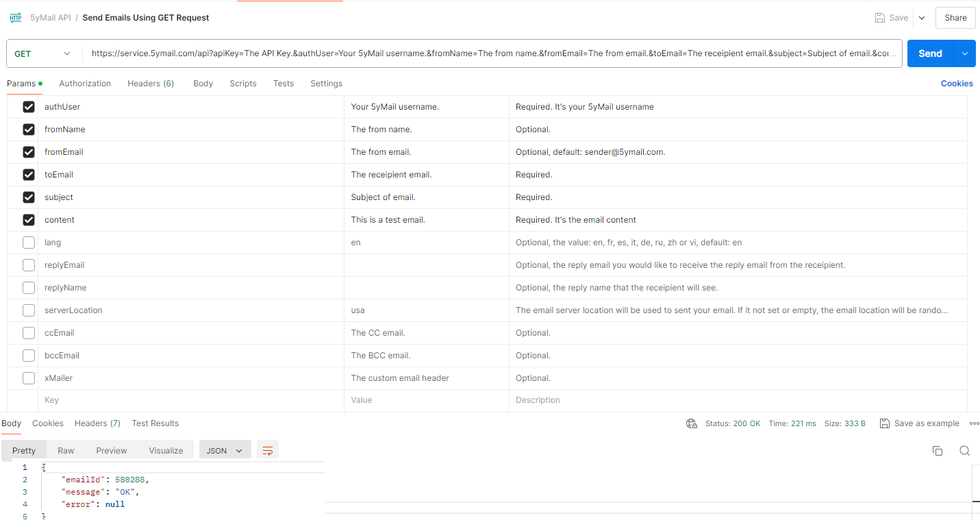
Task: Click the Save as example button
Action: tap(920, 423)
